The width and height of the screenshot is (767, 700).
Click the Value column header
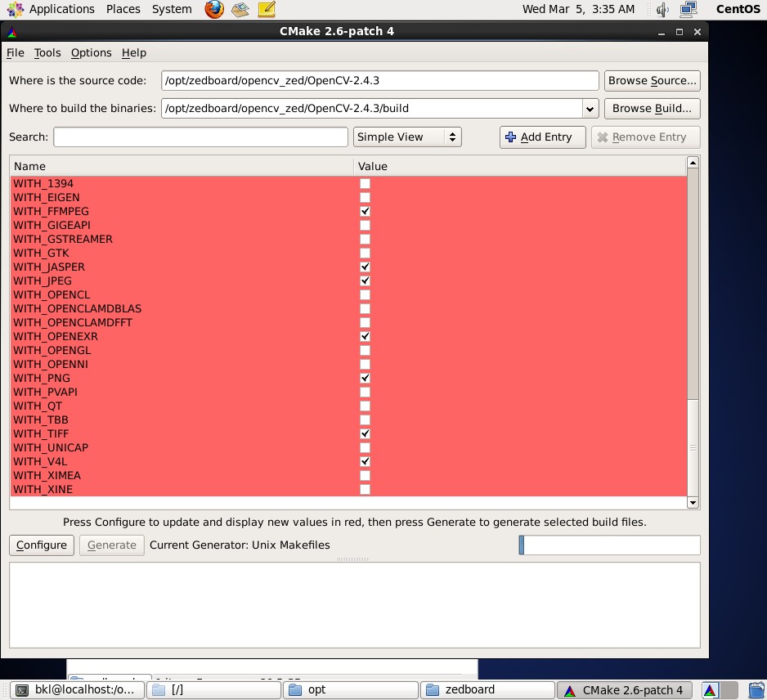click(520, 166)
